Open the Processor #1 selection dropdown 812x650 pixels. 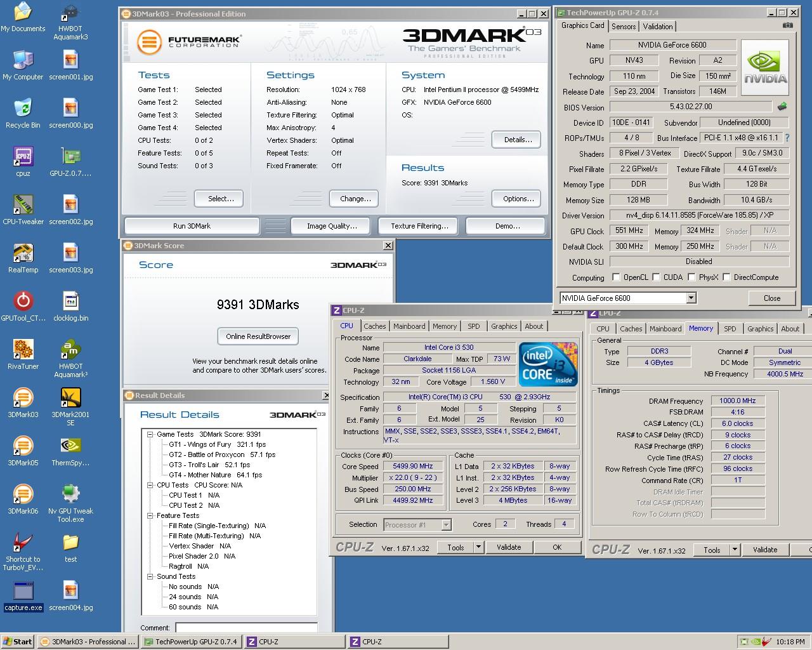pos(446,524)
